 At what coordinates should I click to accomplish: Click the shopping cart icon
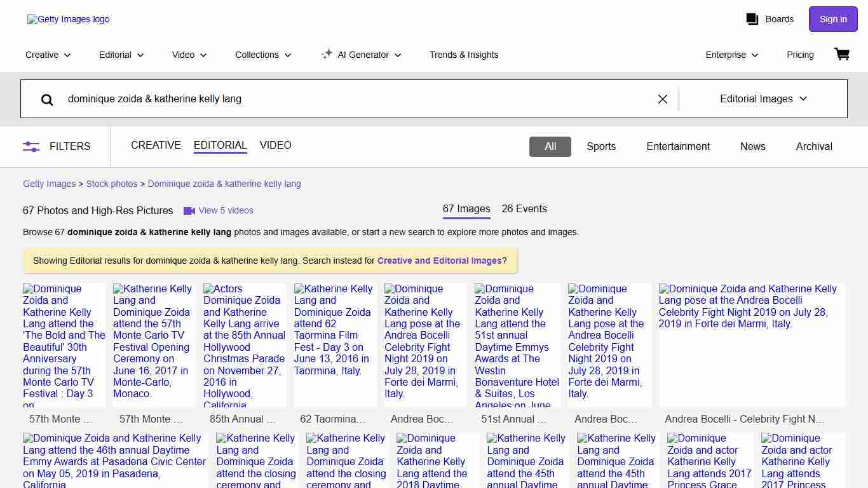[842, 55]
